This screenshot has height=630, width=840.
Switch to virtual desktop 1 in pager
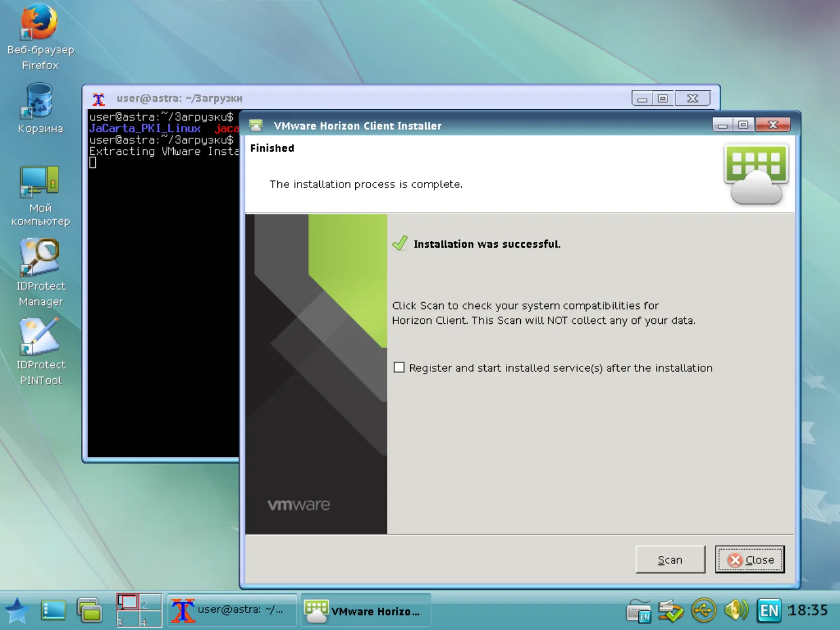[x=128, y=602]
